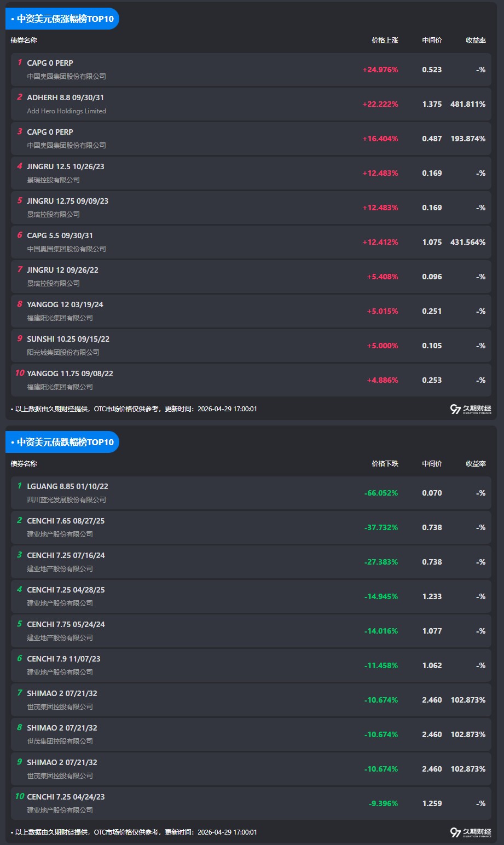Screen dimensions: 504x845
Task: Click the 久期财经 logo under the gainers table
Action: 471,409
